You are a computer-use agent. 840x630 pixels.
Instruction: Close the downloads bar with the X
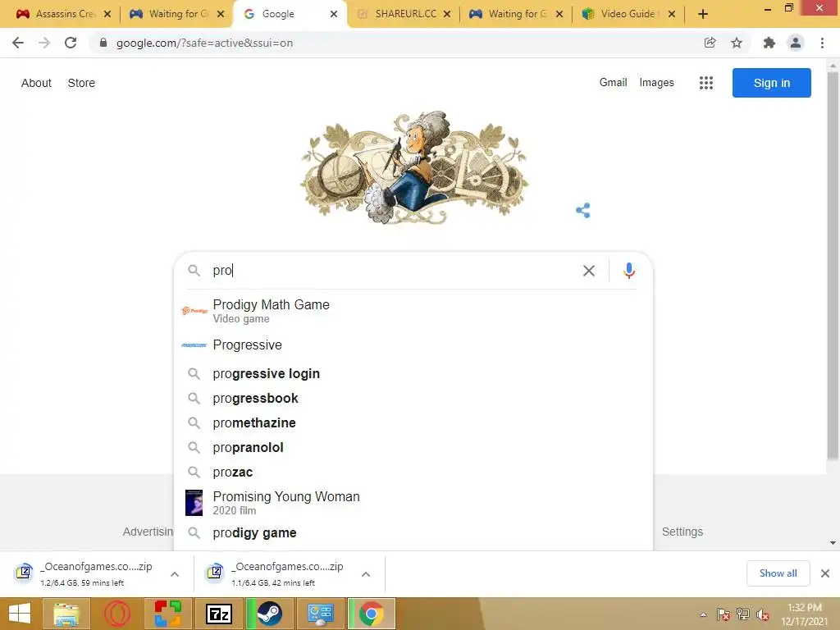825,573
